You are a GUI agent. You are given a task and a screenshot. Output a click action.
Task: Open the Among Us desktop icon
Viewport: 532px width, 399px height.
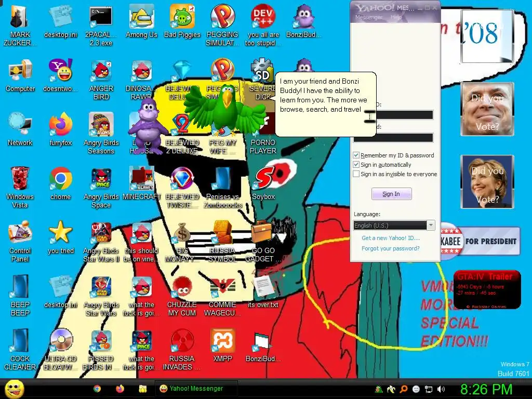coord(141,21)
